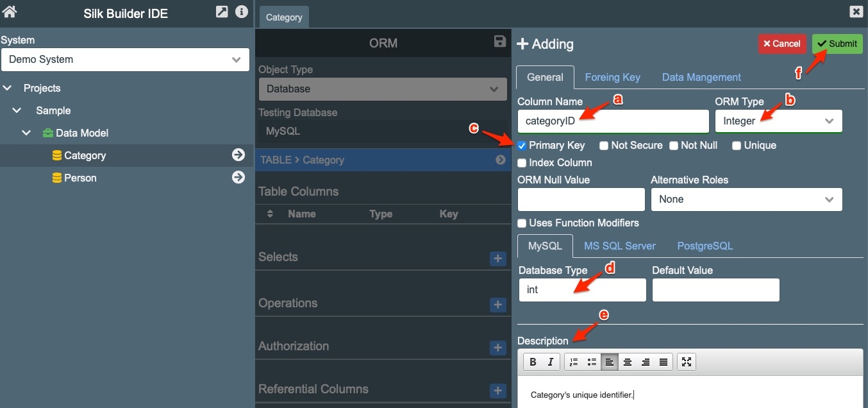This screenshot has width=868, height=408.
Task: Uncheck the Primary Key checkbox
Action: pos(522,146)
